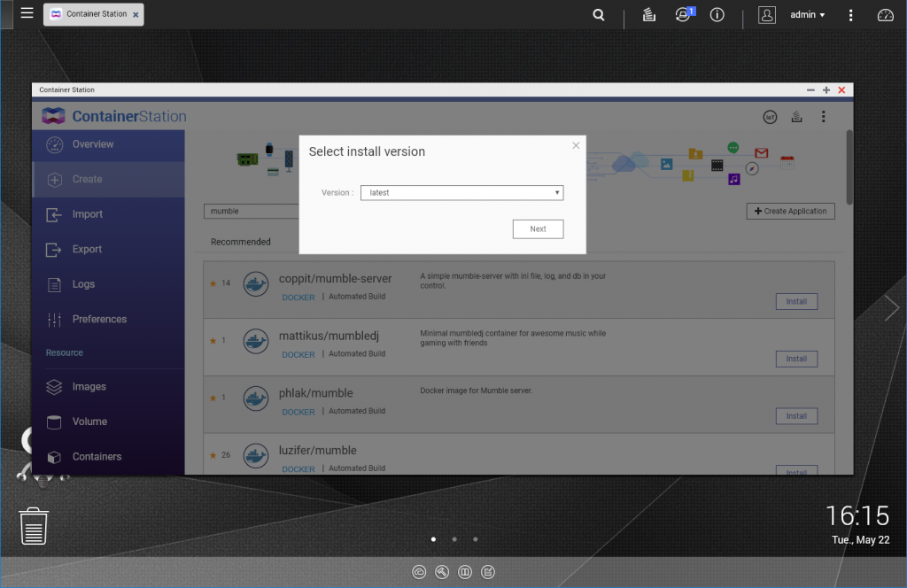Go to next desktop page arrow

[x=891, y=307]
